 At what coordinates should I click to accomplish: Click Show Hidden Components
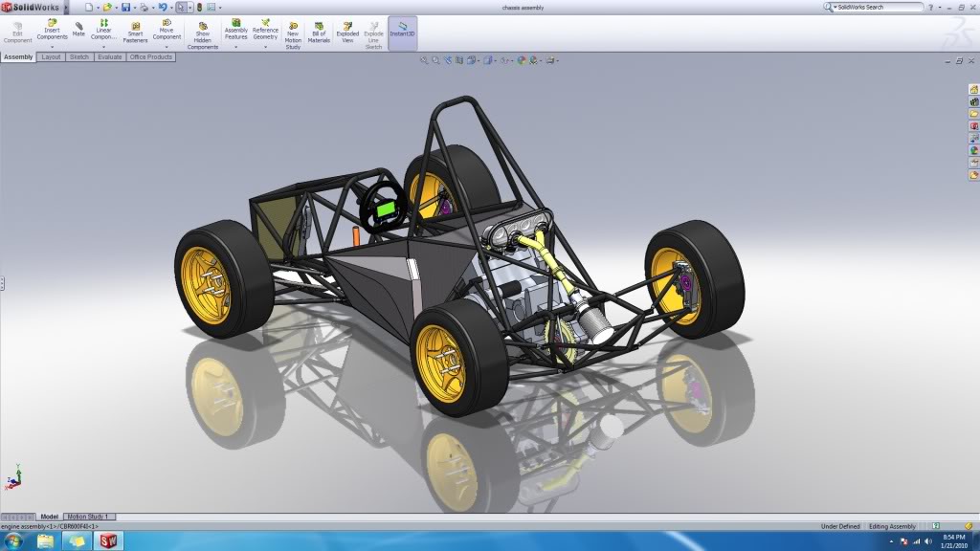(x=203, y=35)
